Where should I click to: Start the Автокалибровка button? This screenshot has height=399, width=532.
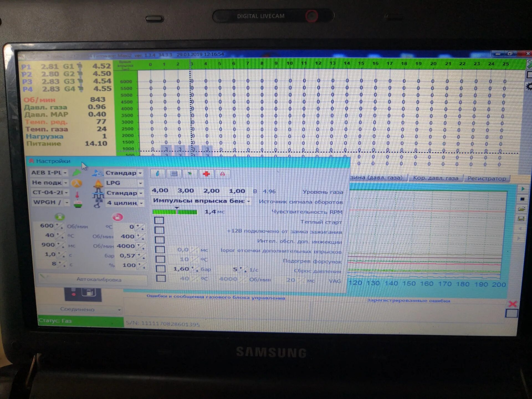point(93,279)
